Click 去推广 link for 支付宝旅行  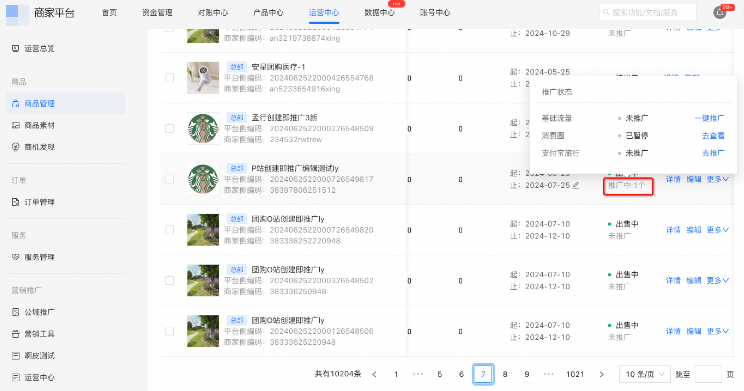tap(713, 153)
